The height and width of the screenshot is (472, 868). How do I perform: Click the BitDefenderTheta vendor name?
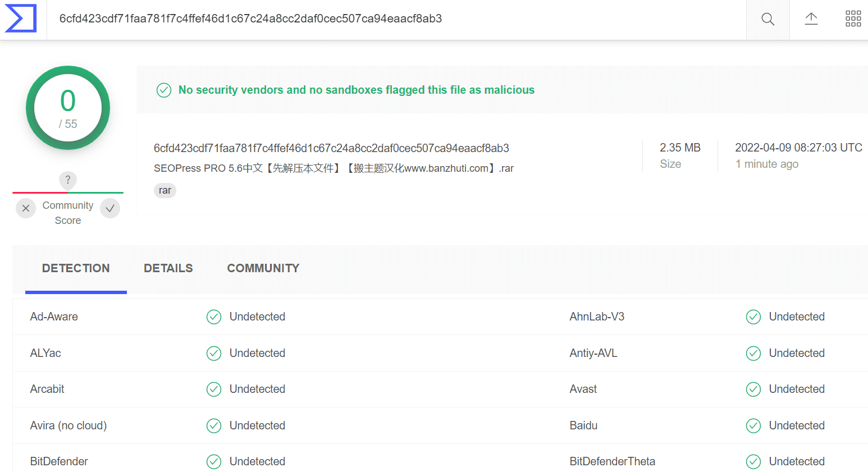[x=613, y=462]
